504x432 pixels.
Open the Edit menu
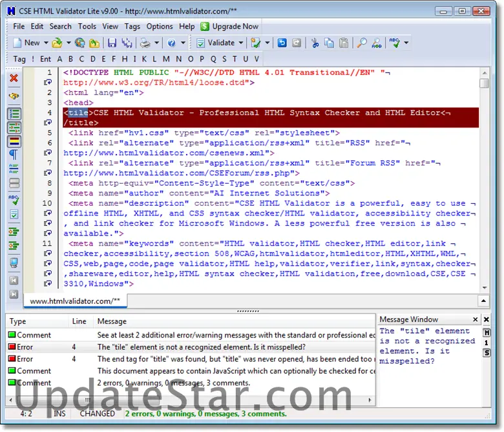click(x=37, y=27)
